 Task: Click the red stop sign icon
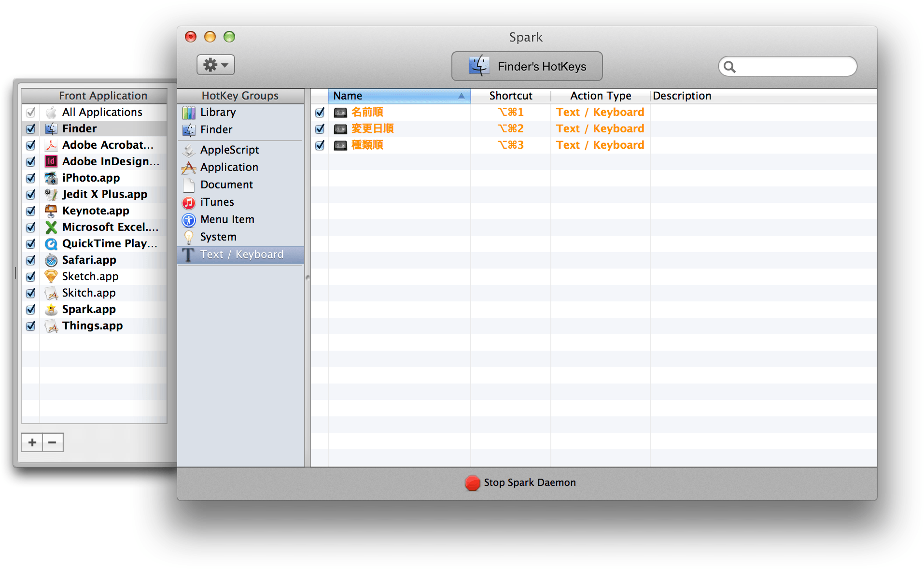(472, 483)
